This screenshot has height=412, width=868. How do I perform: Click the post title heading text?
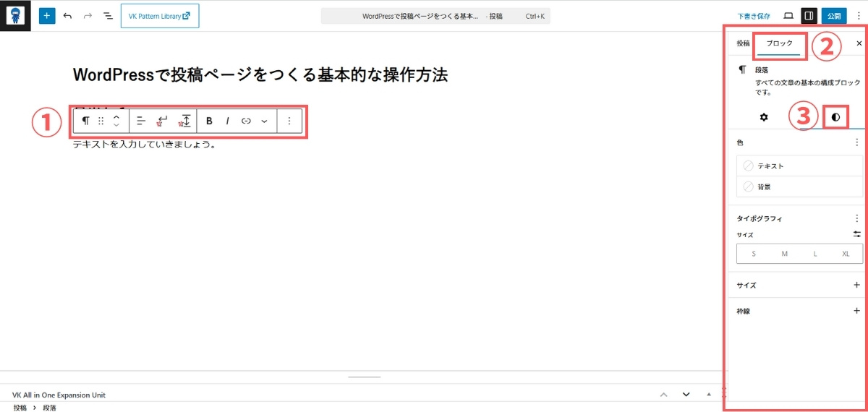coord(260,74)
